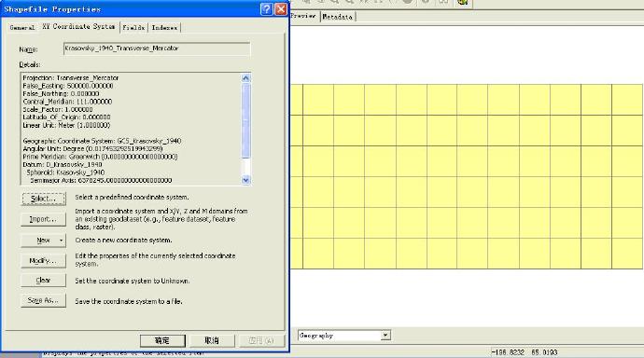The image size is (644, 358).
Task: Click 'Central_Meridian: 111.000000' line
Action: 67,102
